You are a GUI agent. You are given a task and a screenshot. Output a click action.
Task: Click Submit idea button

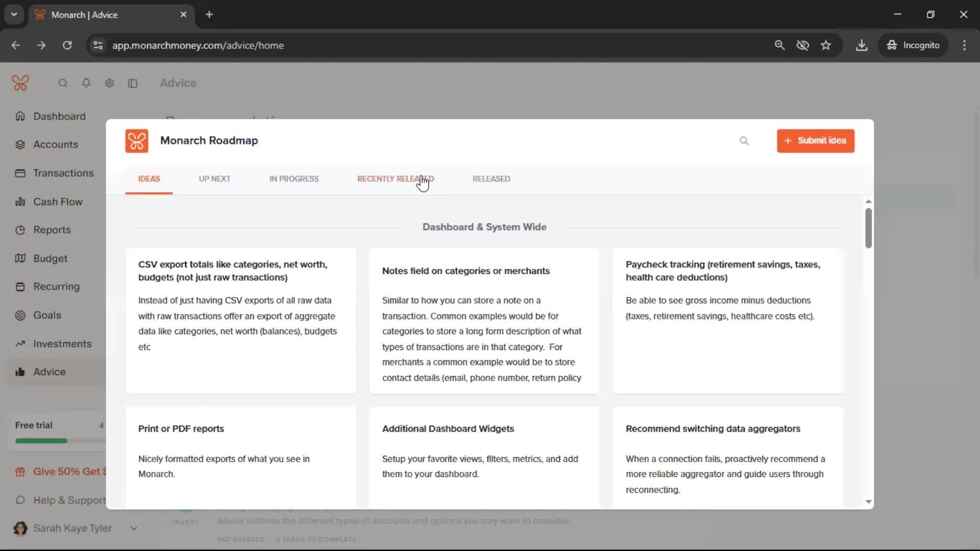pos(815,141)
